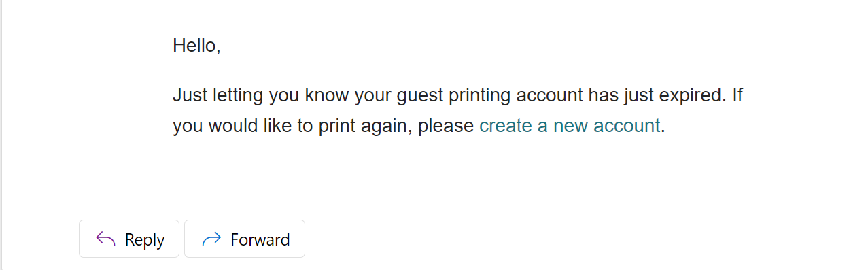Viewport: 868px width, 270px height.
Task: Click the 'Forward' text label
Action: tap(260, 239)
